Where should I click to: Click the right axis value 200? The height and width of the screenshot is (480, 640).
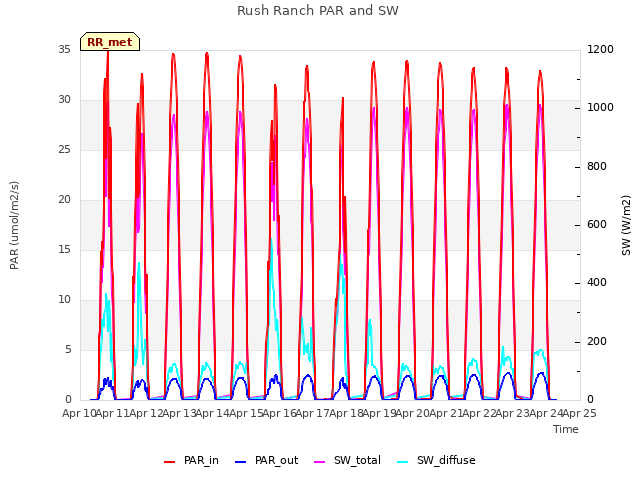(x=597, y=341)
